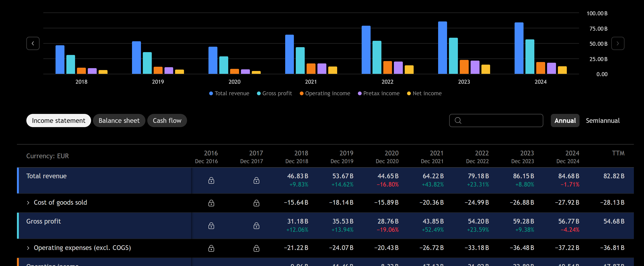Screen dimensions: 644x266
Task: Click the chart's next arrow button
Action: [x=617, y=43]
